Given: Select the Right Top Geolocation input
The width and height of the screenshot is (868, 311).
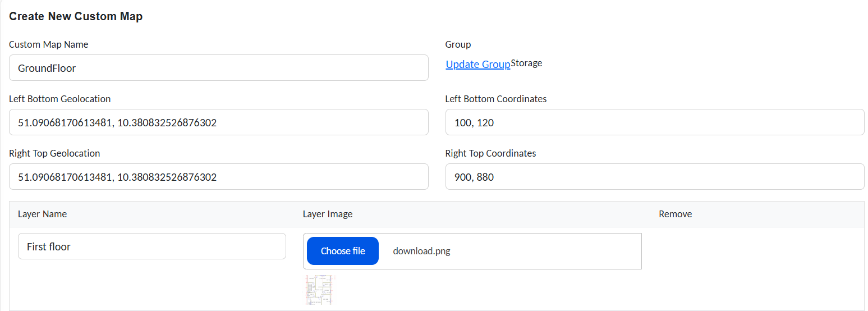Looking at the screenshot, I should 218,177.
